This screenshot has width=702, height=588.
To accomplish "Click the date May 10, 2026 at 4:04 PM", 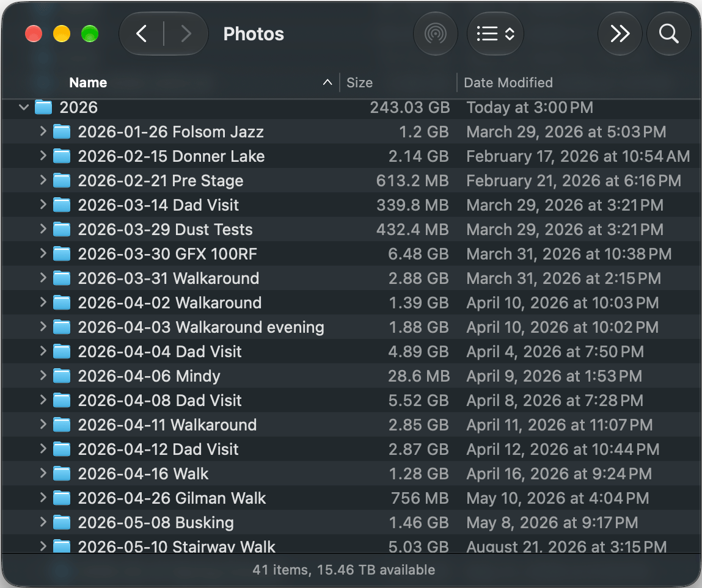I will 557,498.
